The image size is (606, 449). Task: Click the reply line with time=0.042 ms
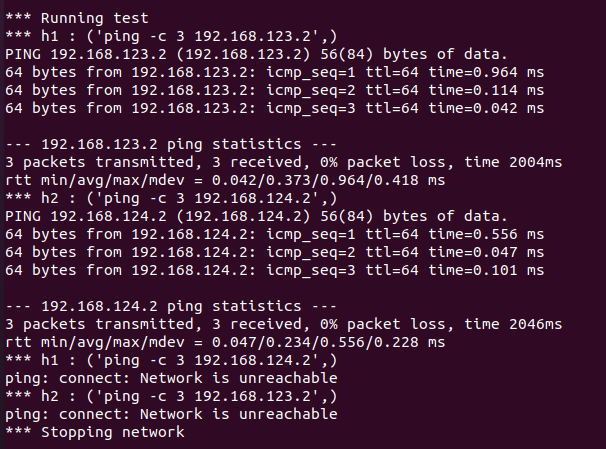tap(274, 107)
